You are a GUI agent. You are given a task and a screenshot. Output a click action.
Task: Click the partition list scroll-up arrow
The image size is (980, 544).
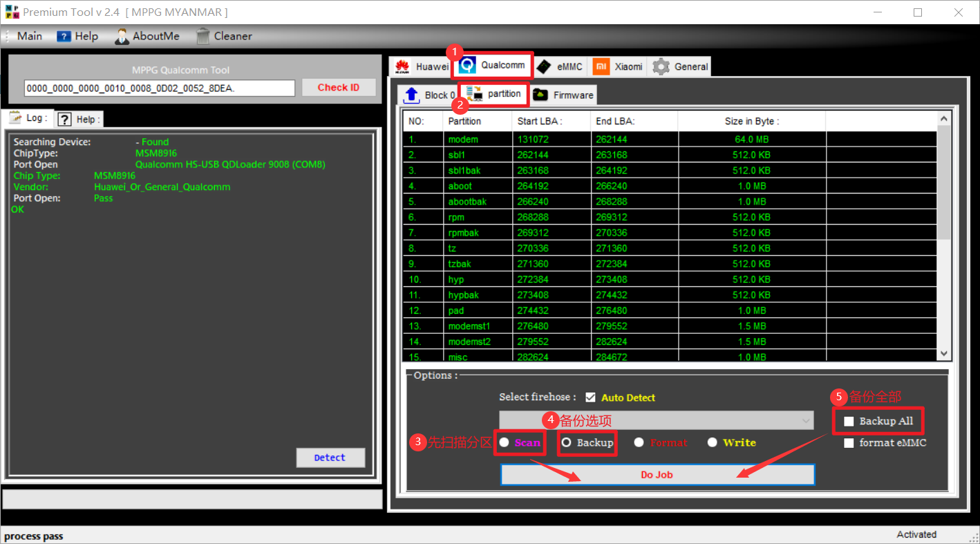(x=944, y=120)
